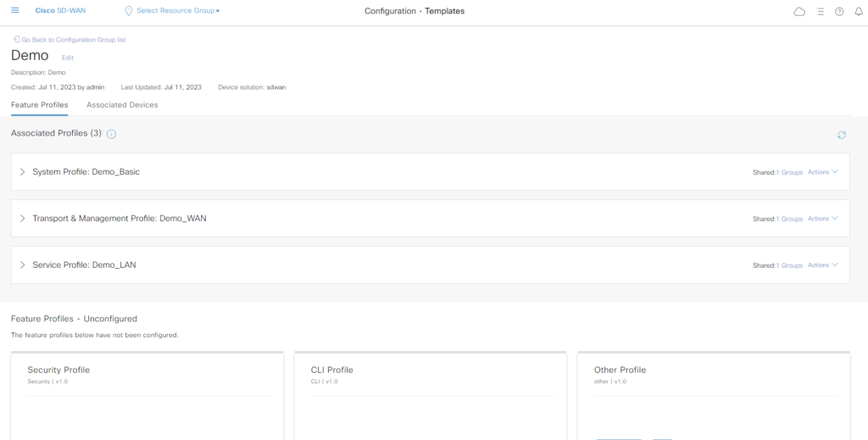Open Actions dropdown for System Profile
The width and height of the screenshot is (868, 440).
[822, 172]
